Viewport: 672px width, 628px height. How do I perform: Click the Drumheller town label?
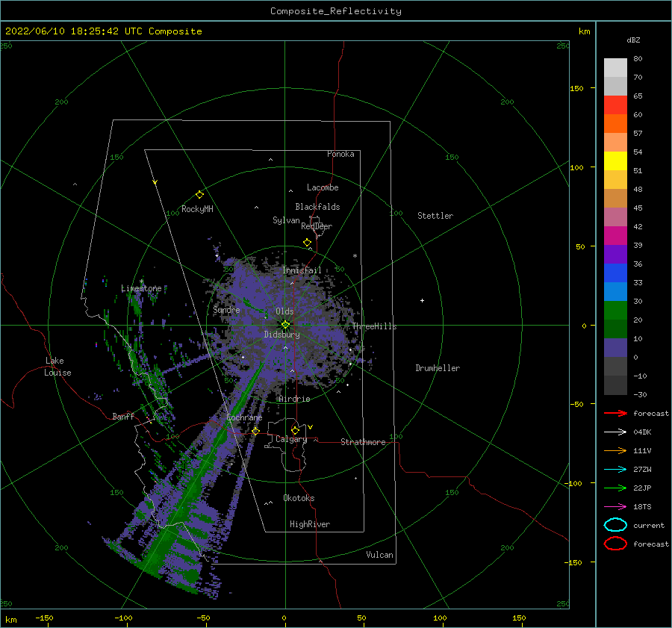pyautogui.click(x=437, y=368)
